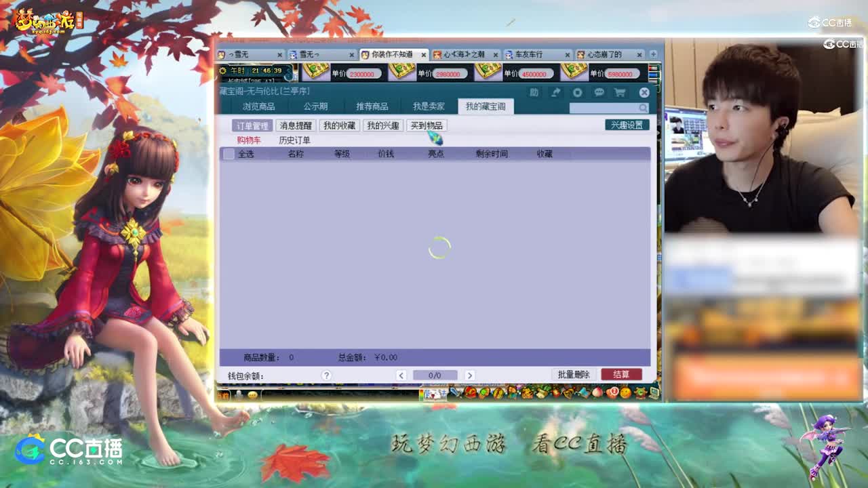This screenshot has width=868, height=488.
Task: Switch to 浏览商品 tab
Action: pos(259,106)
